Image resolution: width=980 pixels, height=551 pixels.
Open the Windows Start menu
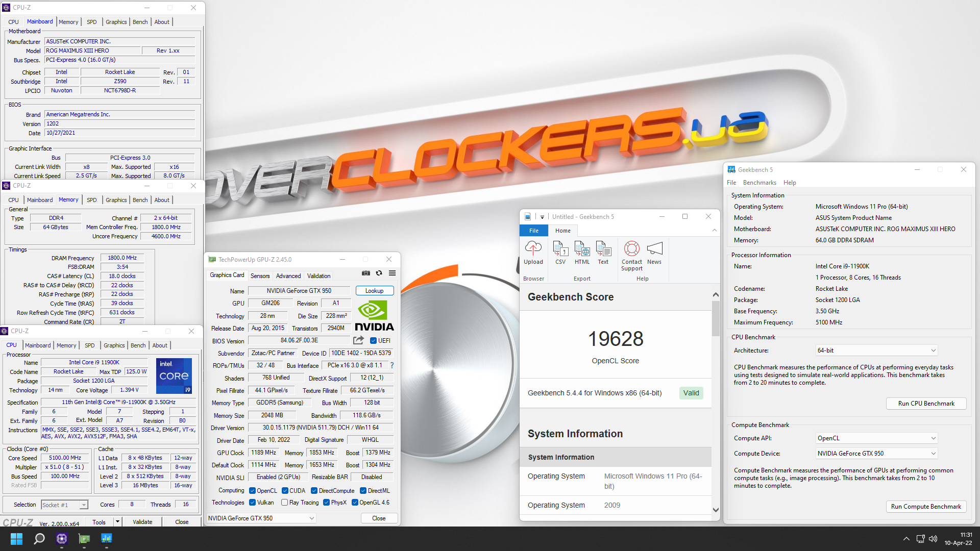[16, 539]
